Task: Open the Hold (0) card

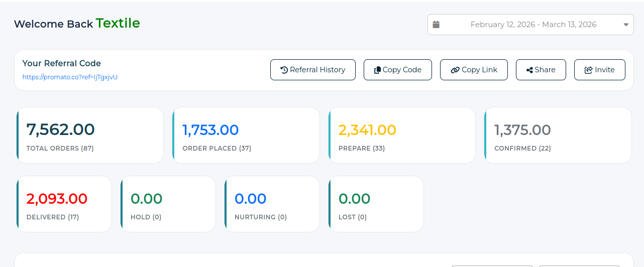Action: [x=168, y=204]
